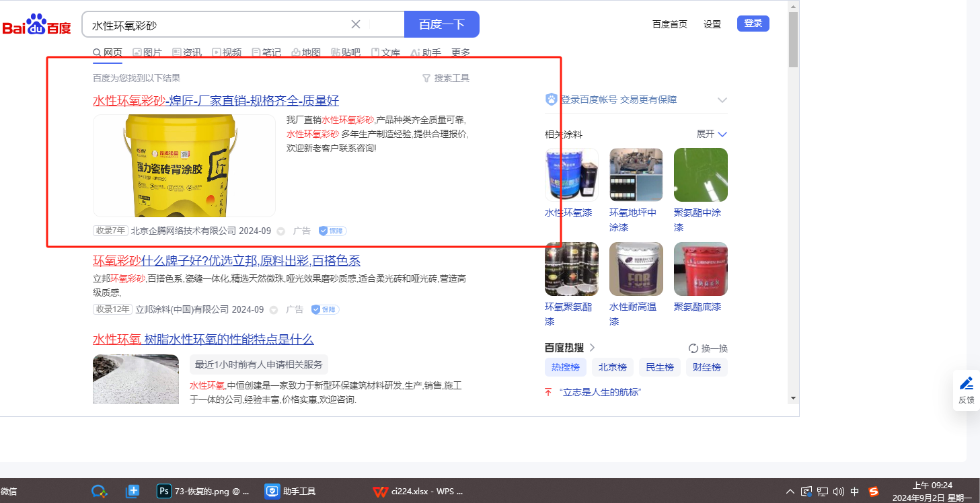The height and width of the screenshot is (503, 980).
Task: Open 助手工具 from the taskbar
Action: 290,491
